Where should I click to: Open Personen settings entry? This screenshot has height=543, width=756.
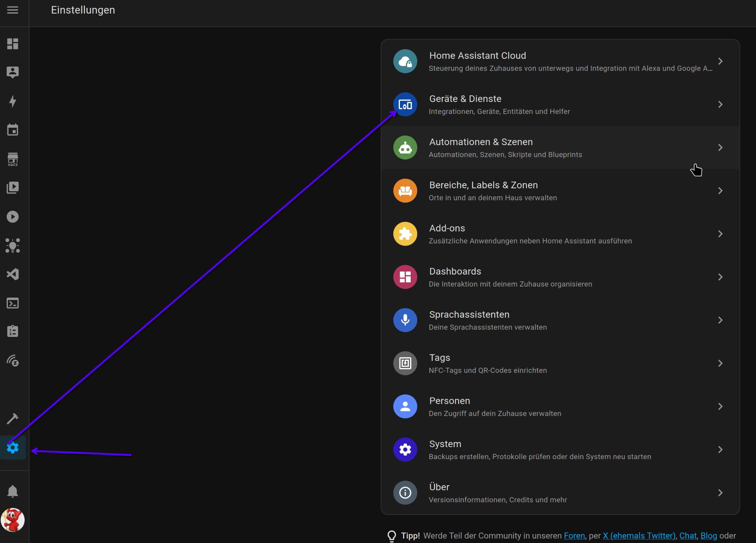tap(560, 406)
